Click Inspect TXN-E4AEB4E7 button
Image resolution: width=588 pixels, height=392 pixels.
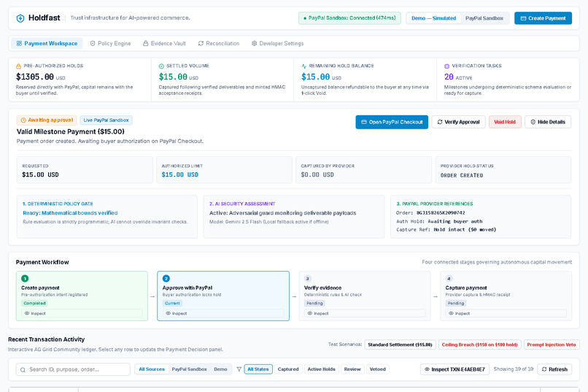point(454,369)
